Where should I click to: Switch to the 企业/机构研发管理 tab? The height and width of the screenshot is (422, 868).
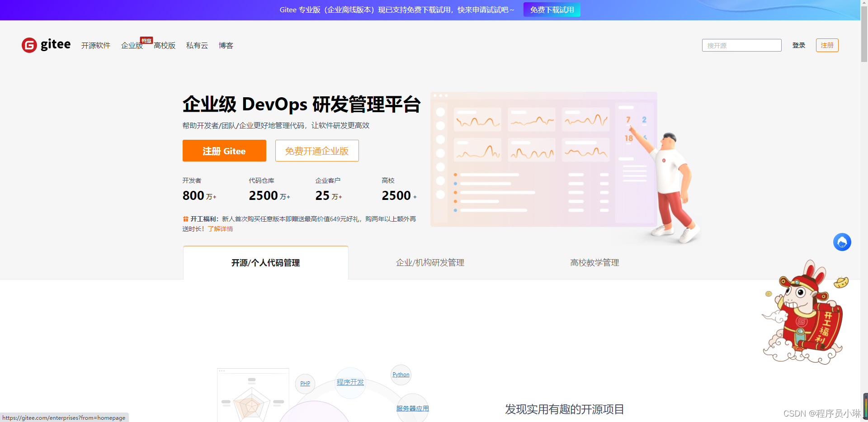[430, 263]
